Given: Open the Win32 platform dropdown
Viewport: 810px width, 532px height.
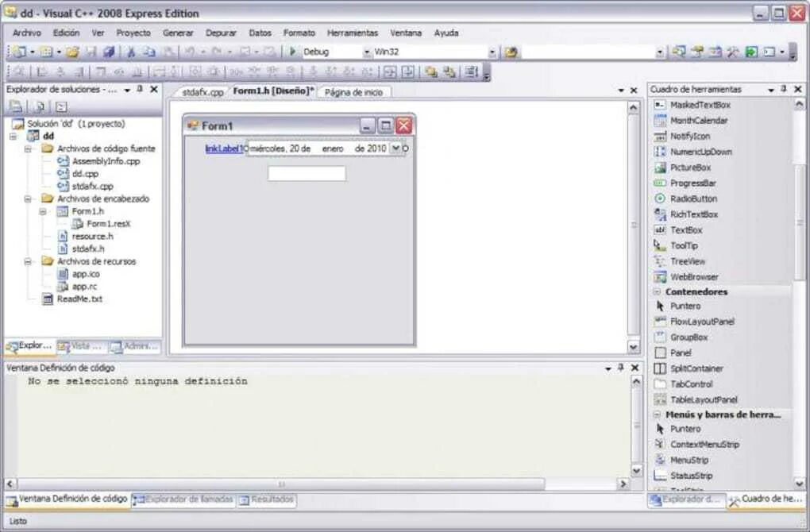Looking at the screenshot, I should pos(492,52).
